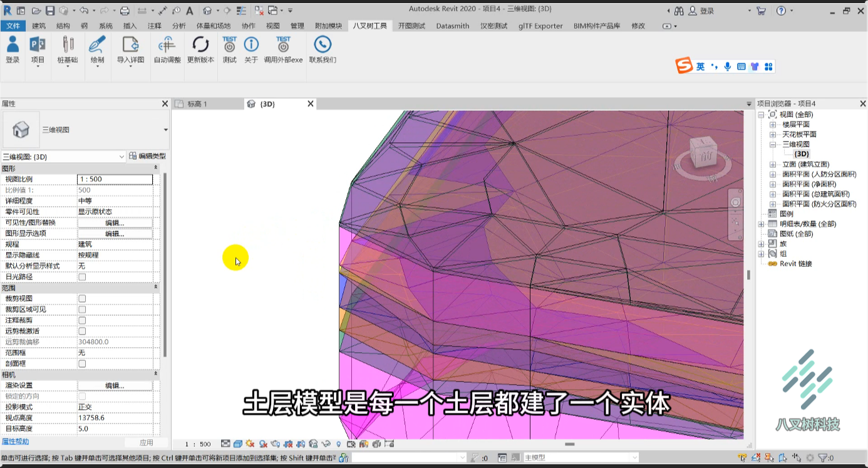Click the Text 'A' tool icon

pos(189,11)
